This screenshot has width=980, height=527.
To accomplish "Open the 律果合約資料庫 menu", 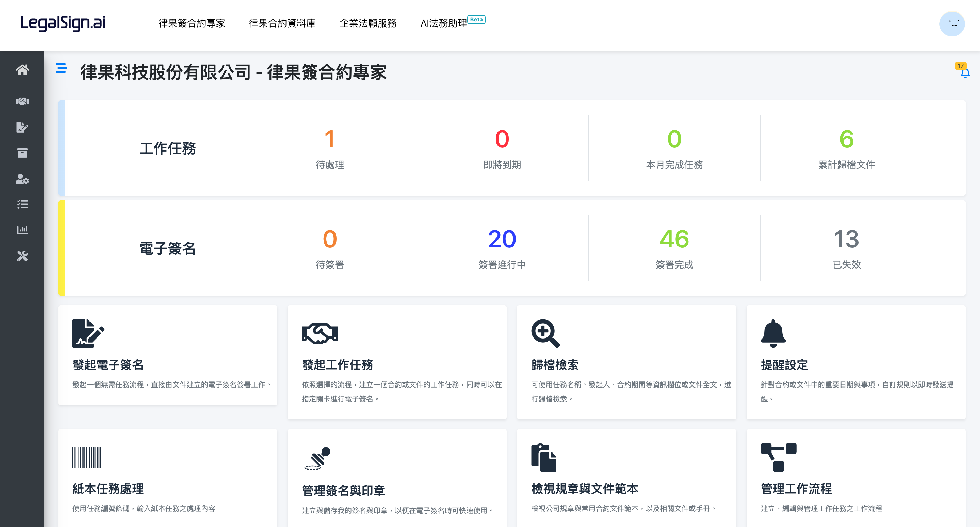I will (282, 23).
